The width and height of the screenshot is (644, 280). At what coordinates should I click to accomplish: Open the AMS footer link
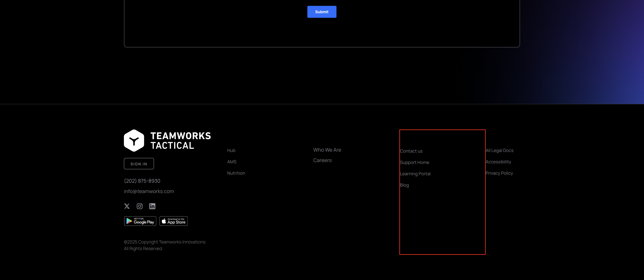(232, 162)
